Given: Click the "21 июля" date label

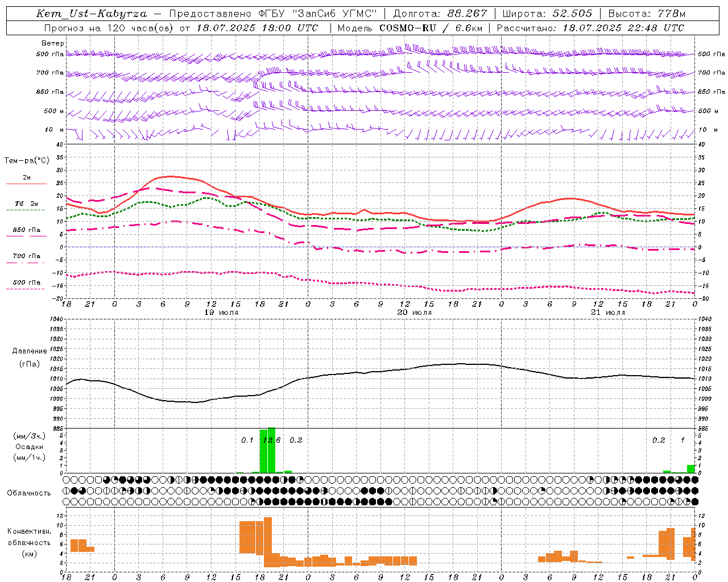Looking at the screenshot, I should pos(608,313).
